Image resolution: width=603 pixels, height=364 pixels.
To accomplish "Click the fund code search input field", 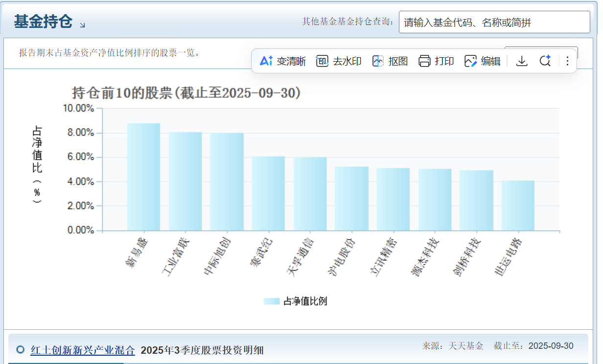I will click(x=494, y=22).
